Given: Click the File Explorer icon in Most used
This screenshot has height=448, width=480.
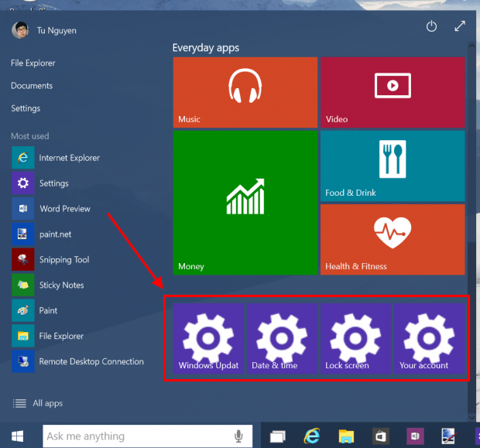Looking at the screenshot, I should (23, 336).
